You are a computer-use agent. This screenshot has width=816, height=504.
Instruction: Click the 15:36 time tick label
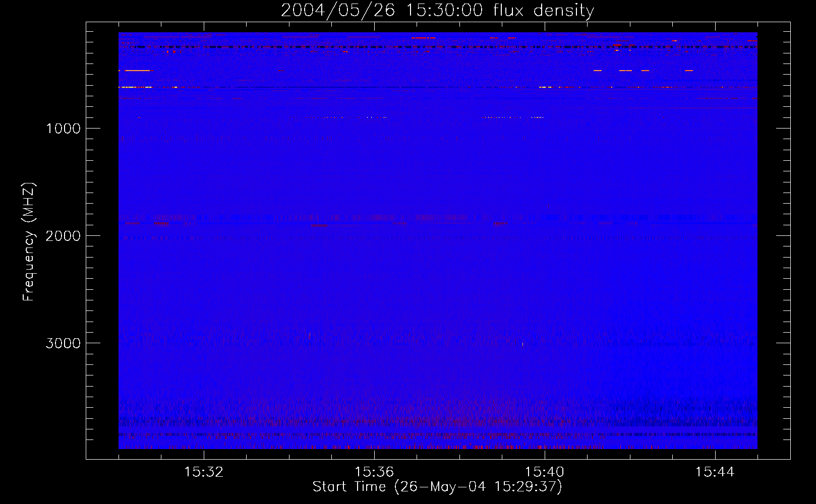click(x=374, y=472)
